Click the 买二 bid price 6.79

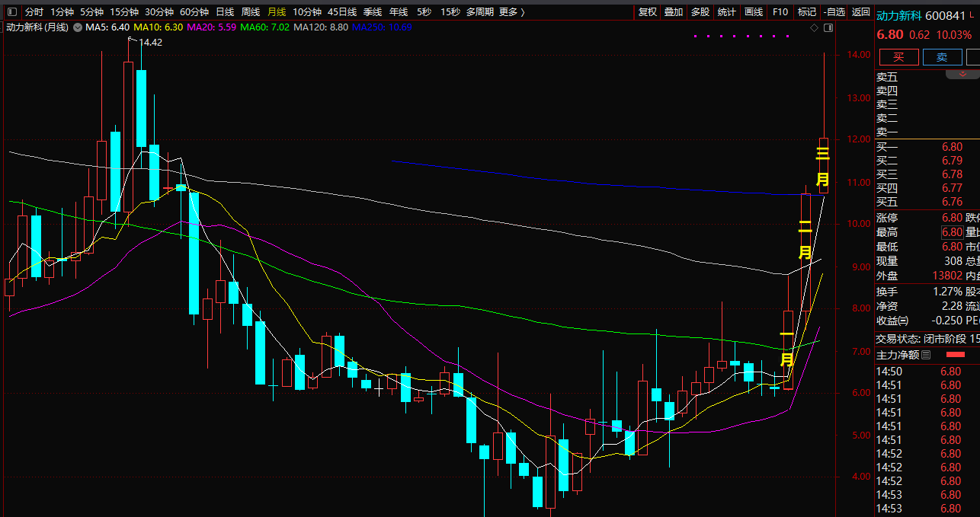click(x=952, y=161)
